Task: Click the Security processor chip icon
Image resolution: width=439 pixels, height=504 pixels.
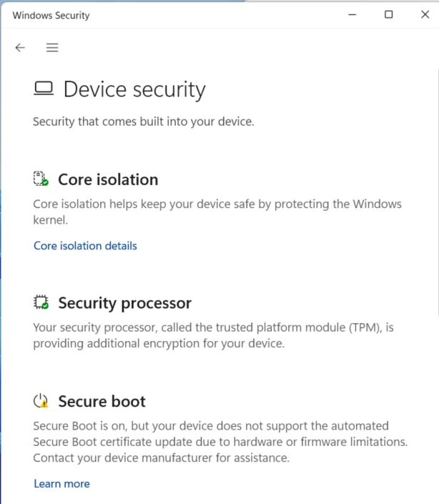Action: (x=41, y=302)
